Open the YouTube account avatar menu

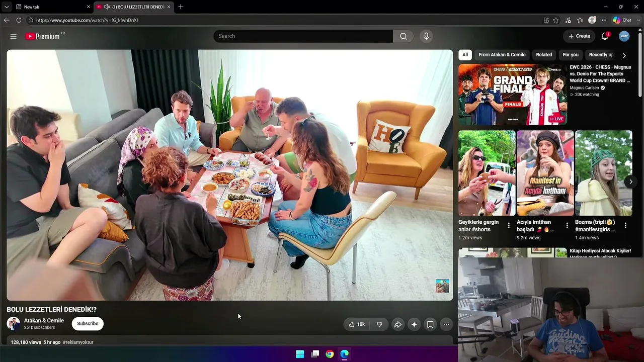pyautogui.click(x=624, y=36)
